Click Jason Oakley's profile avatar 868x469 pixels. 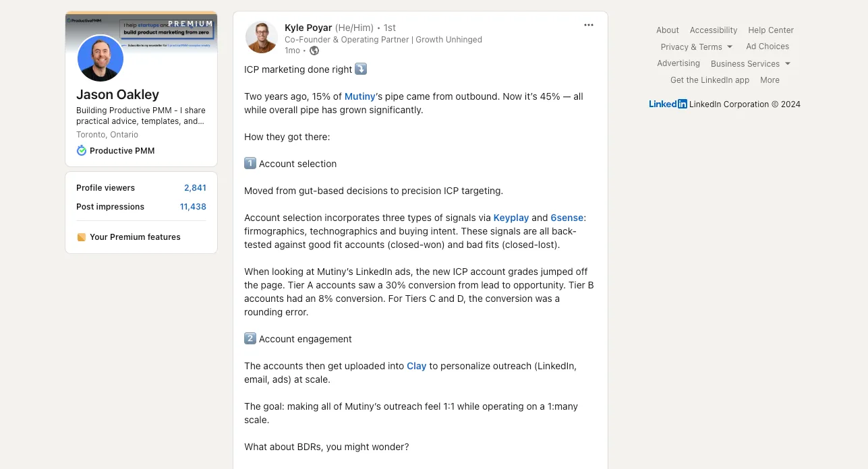100,59
